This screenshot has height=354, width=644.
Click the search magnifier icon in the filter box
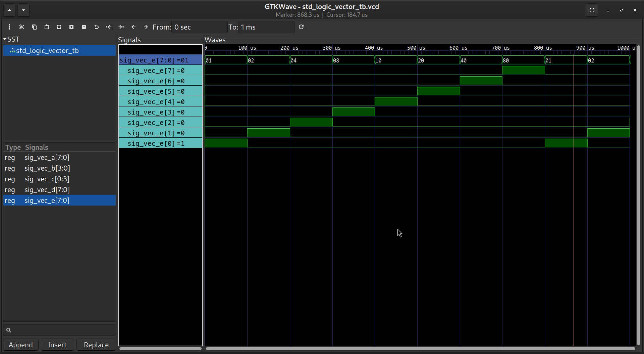[x=9, y=330]
